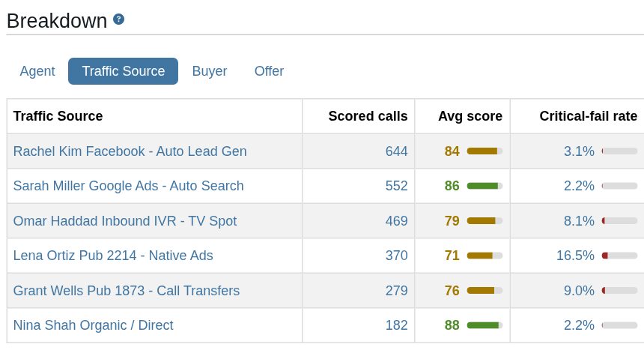Click the average score 79 value
Viewport: 644px width, 350px height.
coord(452,221)
